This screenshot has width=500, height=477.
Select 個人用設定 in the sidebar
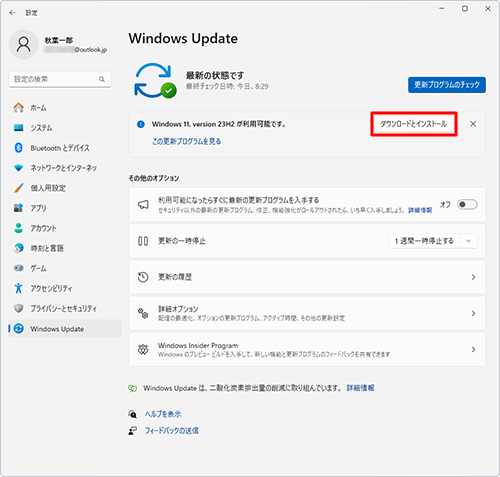(65, 188)
